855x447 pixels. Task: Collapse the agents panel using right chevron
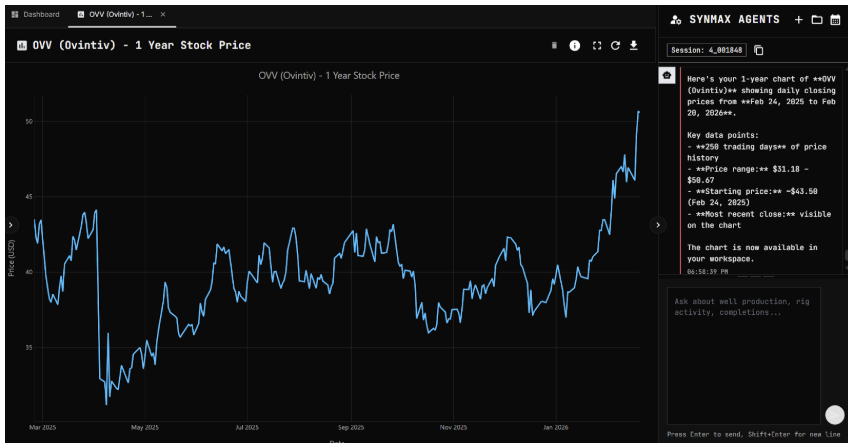point(657,225)
